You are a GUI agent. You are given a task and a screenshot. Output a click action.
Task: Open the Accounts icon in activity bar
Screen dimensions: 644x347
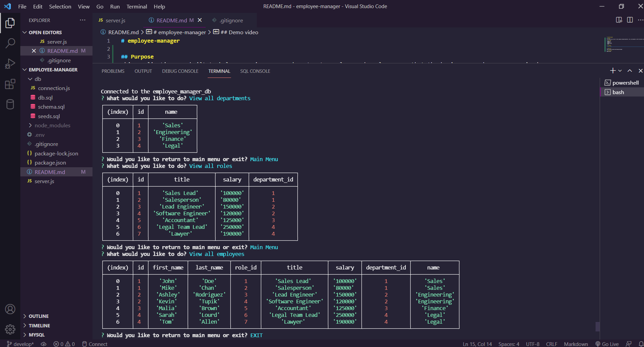[x=10, y=309]
